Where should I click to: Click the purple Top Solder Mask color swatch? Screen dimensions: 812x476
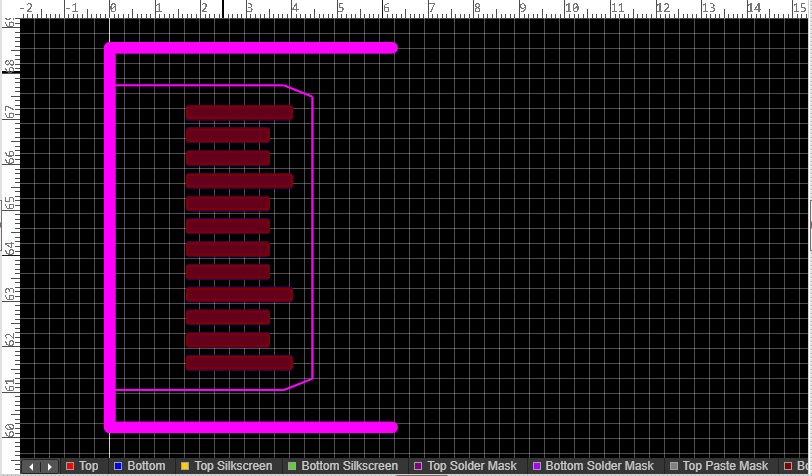(418, 466)
